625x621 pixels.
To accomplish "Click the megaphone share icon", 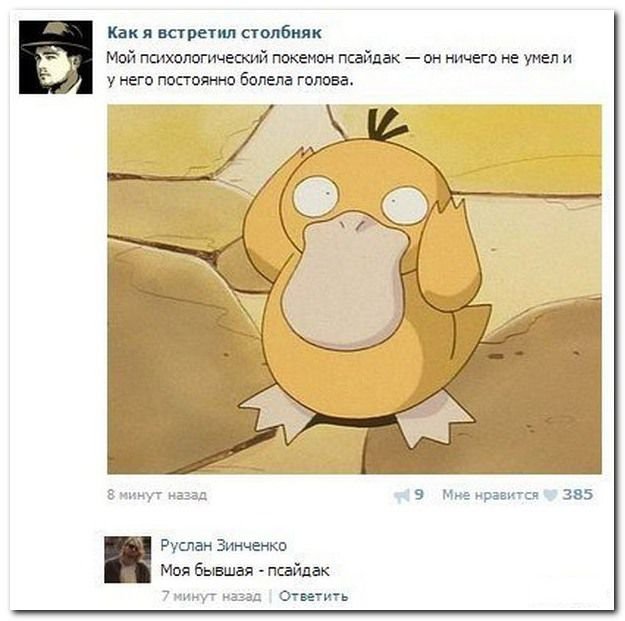I will click(401, 496).
